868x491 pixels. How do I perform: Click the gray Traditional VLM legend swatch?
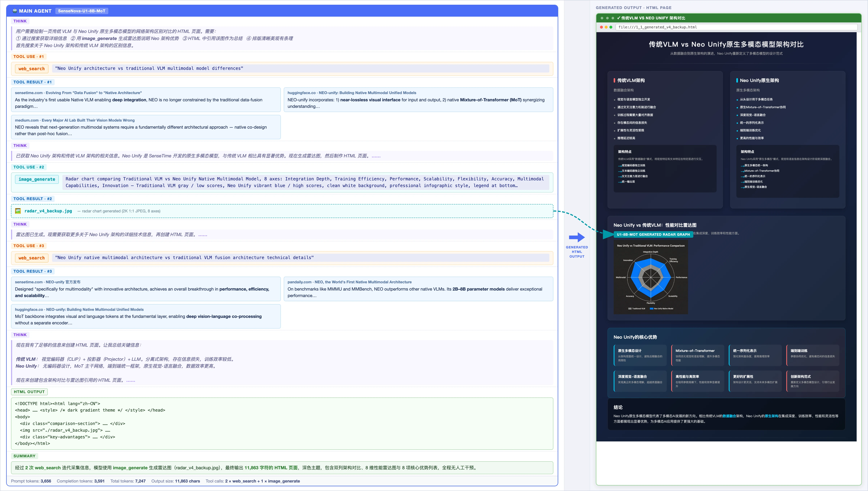630,309
